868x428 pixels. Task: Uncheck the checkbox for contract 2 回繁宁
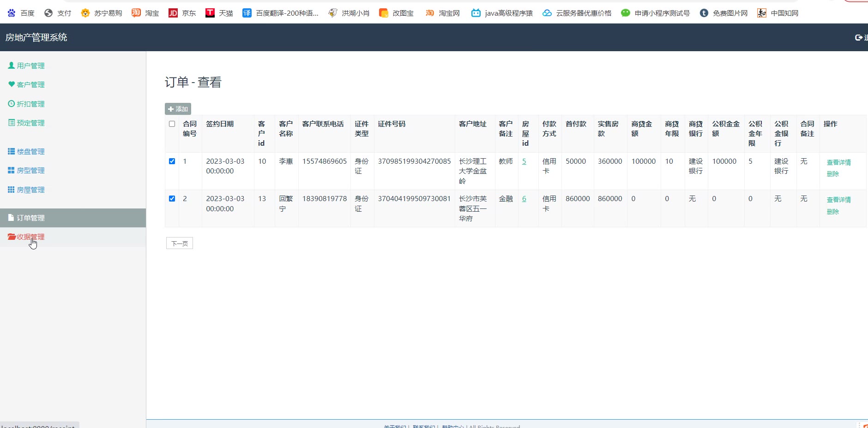(x=172, y=199)
